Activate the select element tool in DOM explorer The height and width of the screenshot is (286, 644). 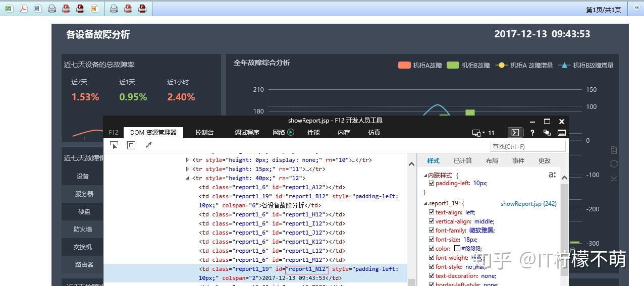[114, 145]
